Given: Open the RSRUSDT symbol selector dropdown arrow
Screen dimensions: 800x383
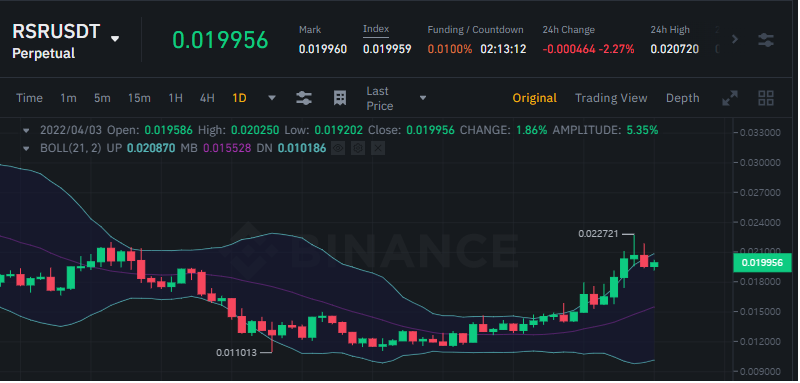Looking at the screenshot, I should coord(115,39).
